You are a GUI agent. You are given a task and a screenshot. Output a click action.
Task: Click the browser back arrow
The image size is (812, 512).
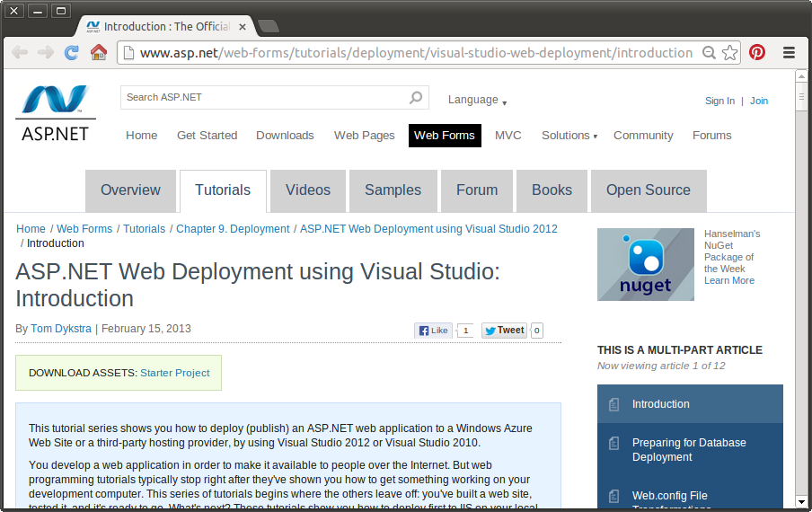[x=20, y=52]
